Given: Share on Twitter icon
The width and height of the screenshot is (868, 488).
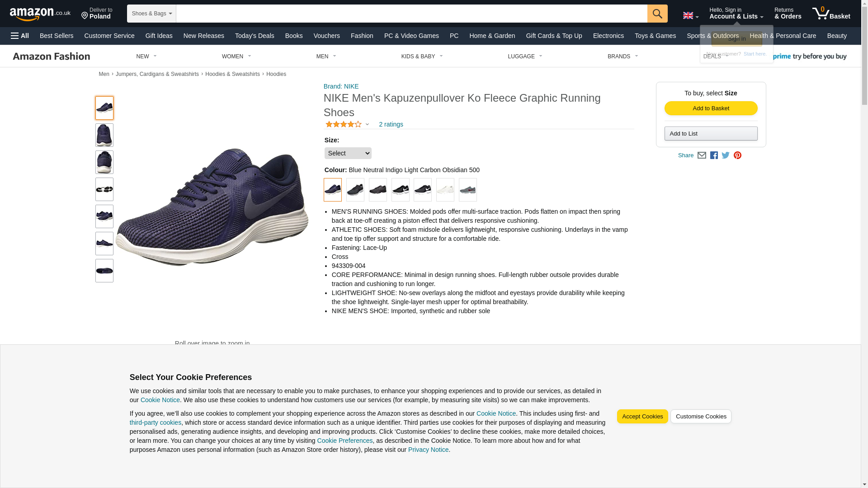Looking at the screenshot, I should 726,155.
